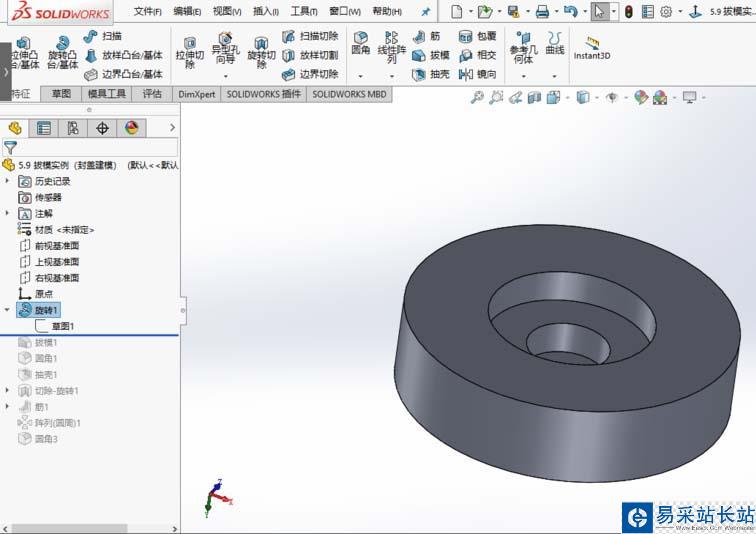Choose the 抽壳 shell tool
This screenshot has height=534, width=756.
430,74
